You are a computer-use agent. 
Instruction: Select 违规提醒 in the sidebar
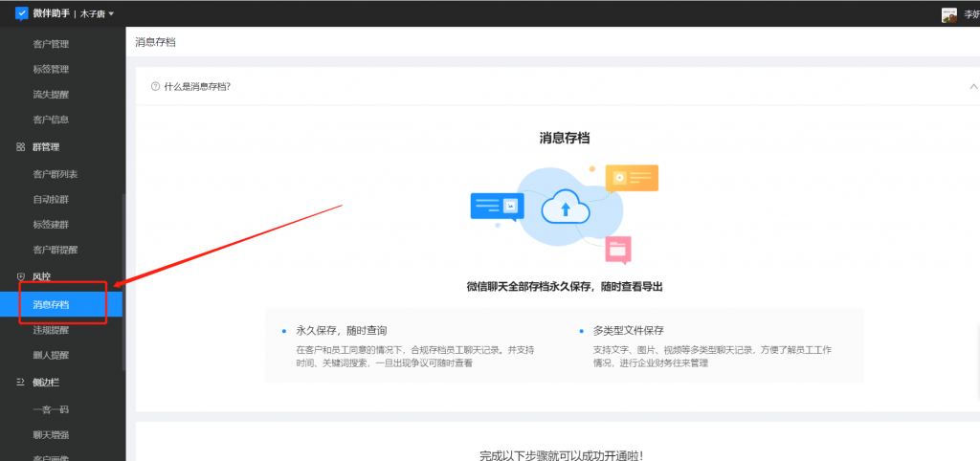[x=51, y=330]
